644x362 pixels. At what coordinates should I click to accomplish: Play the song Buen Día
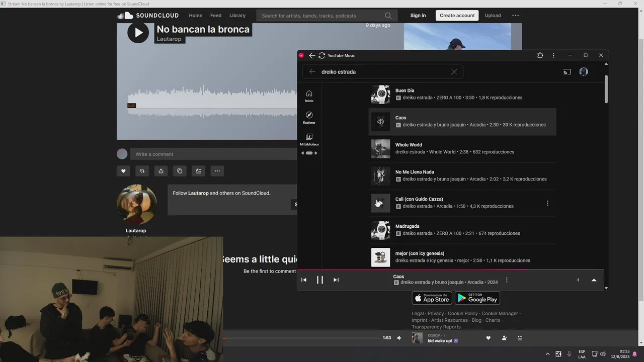380,94
